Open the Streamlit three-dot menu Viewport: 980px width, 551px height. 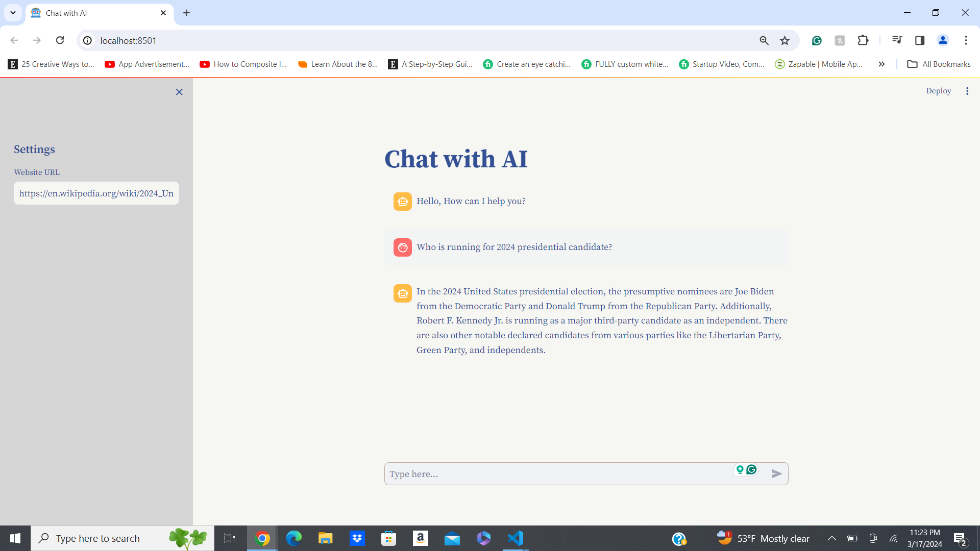967,91
